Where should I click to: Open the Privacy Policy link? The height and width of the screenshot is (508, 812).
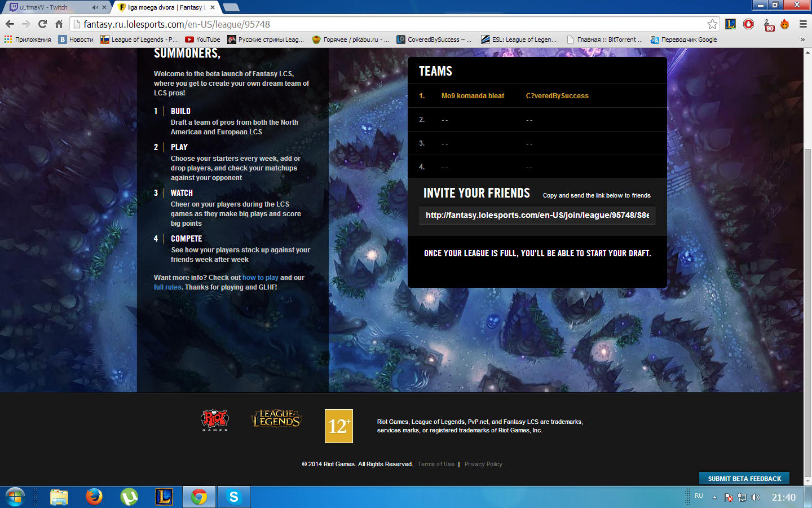coord(483,464)
